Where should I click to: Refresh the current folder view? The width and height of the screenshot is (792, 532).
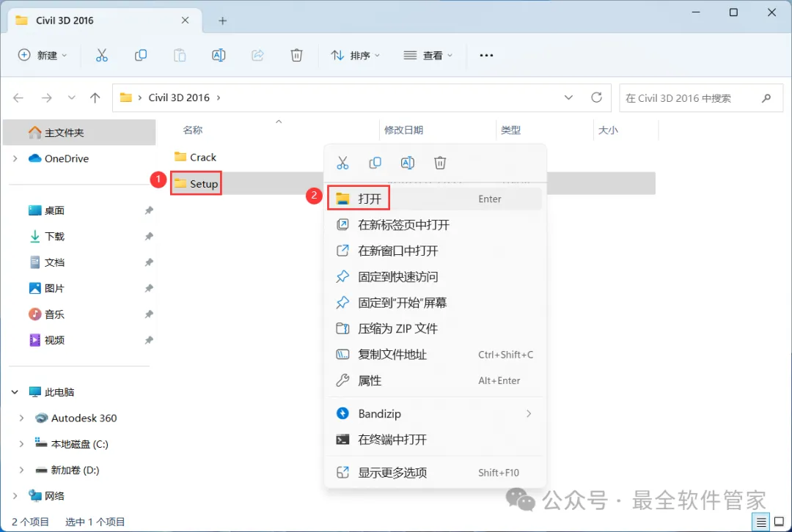[x=596, y=97]
